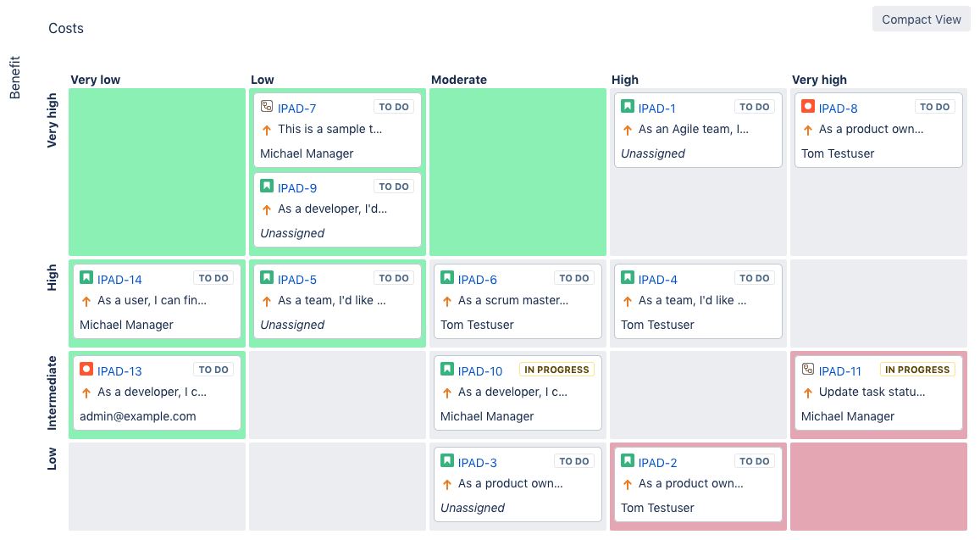Click the subtask icon on IPAD-11 card
The width and height of the screenshot is (980, 540).
point(808,370)
